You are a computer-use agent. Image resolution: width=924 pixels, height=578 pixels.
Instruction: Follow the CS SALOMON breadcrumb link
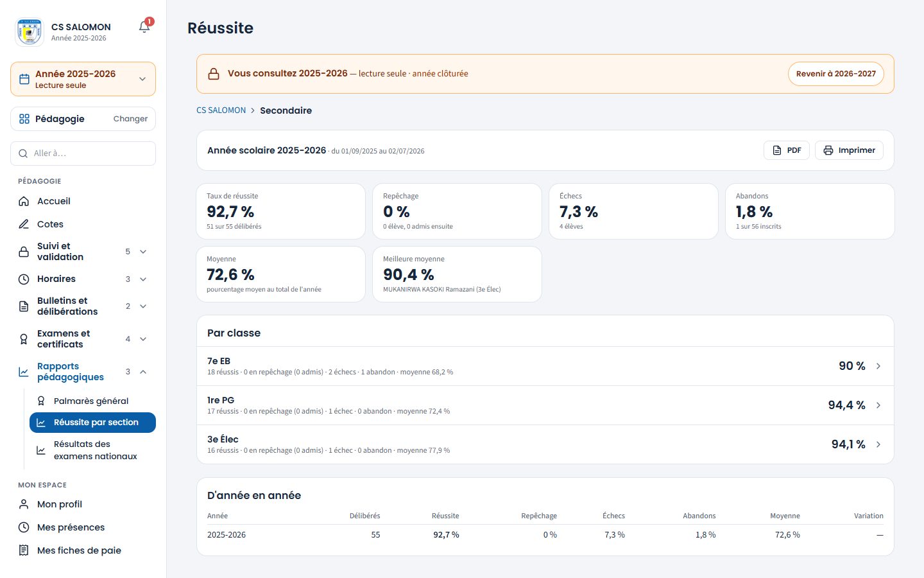pyautogui.click(x=221, y=110)
